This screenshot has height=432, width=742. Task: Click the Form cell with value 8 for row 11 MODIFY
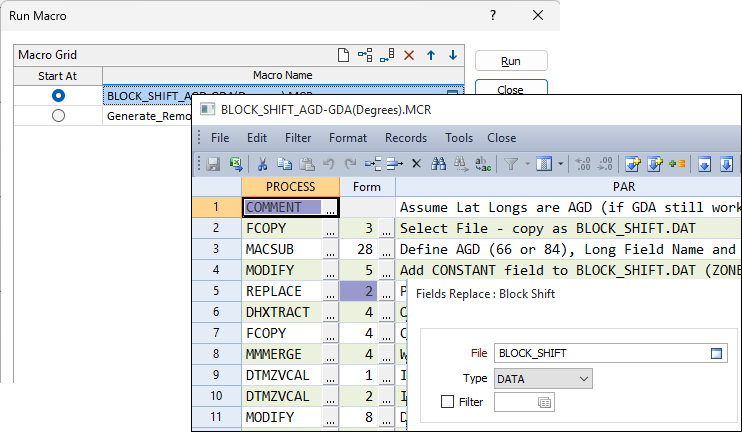(359, 417)
